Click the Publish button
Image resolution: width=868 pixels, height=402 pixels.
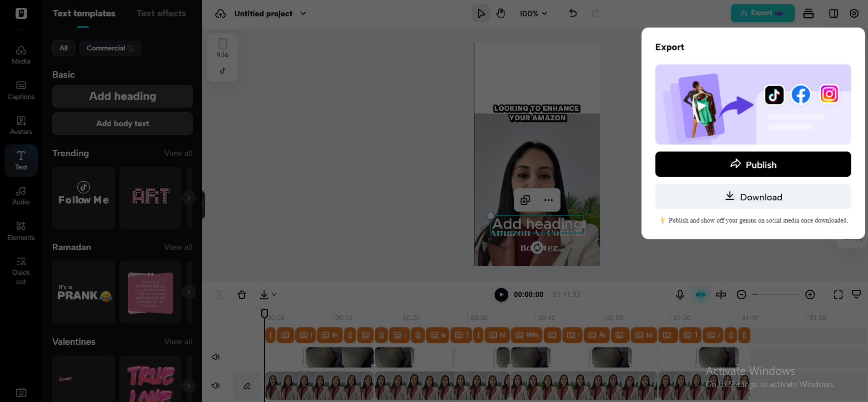[x=753, y=164]
